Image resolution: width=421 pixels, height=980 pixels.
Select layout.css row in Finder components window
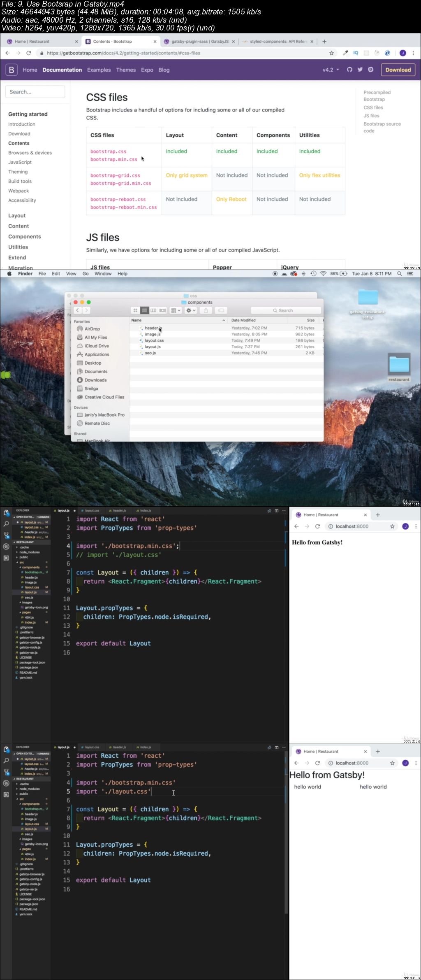[x=227, y=340]
